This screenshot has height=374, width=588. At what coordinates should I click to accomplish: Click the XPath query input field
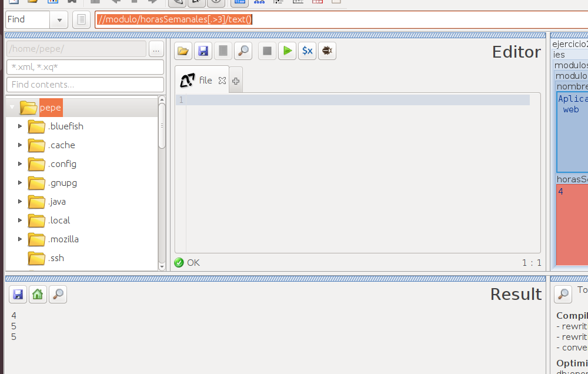pos(341,19)
